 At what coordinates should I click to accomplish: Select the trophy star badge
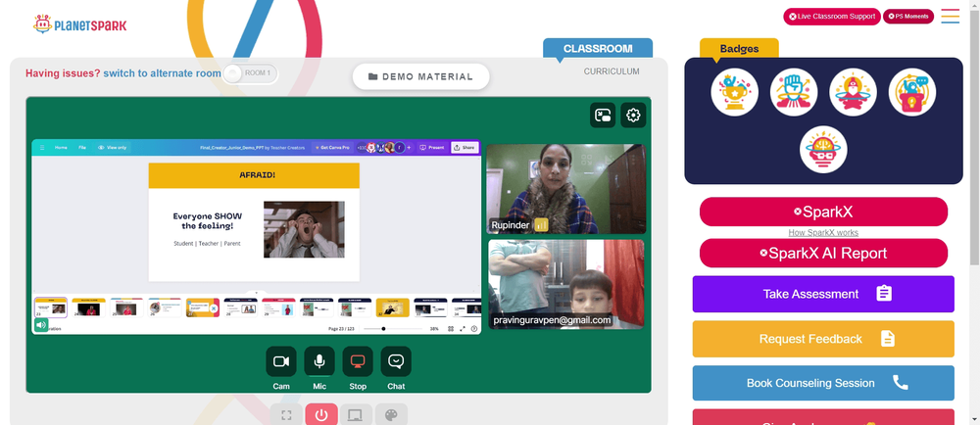[x=734, y=92]
